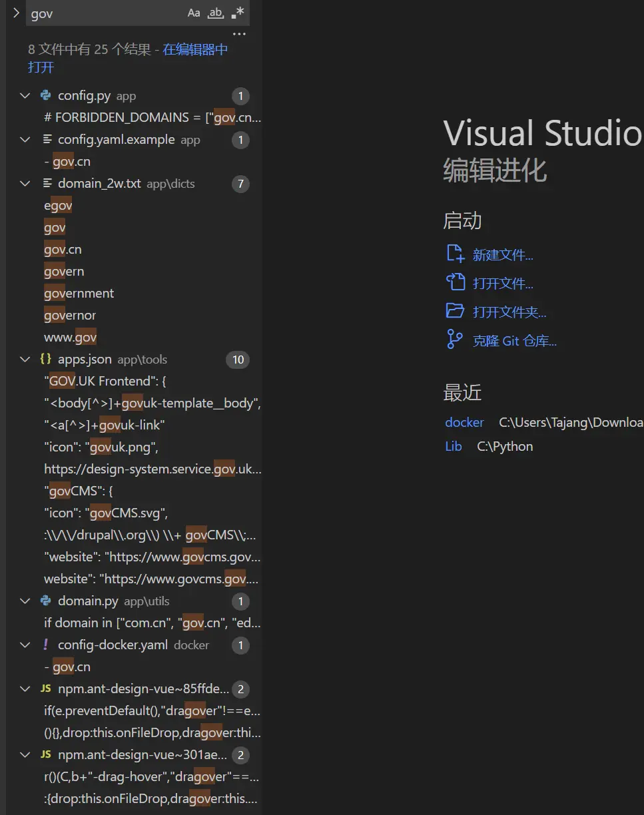The image size is (644, 815).
Task: Open recent Lib folder
Action: [x=454, y=447]
